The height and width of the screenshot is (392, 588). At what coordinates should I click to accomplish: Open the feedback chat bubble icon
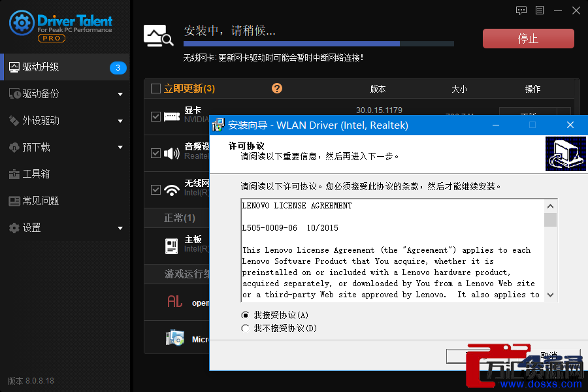tap(521, 10)
